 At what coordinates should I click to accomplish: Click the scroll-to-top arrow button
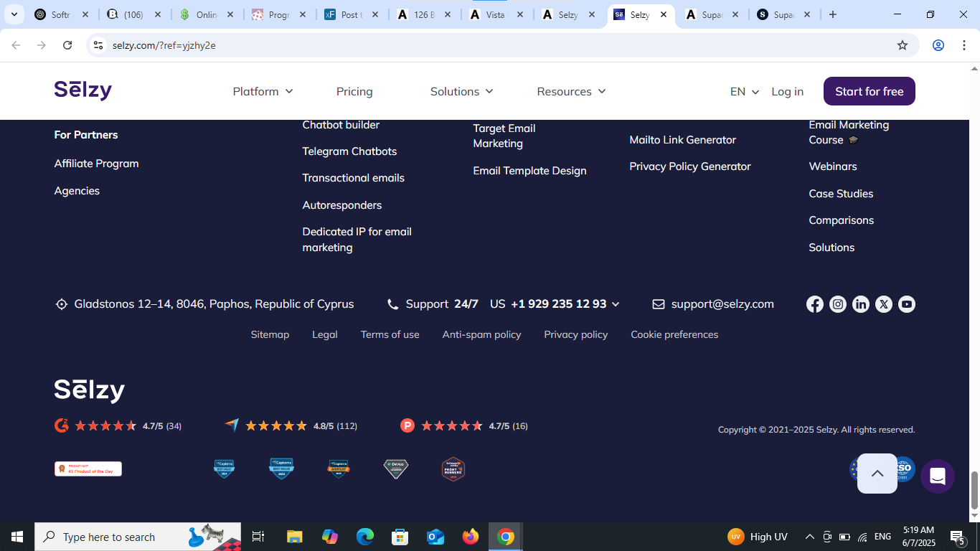tap(877, 474)
